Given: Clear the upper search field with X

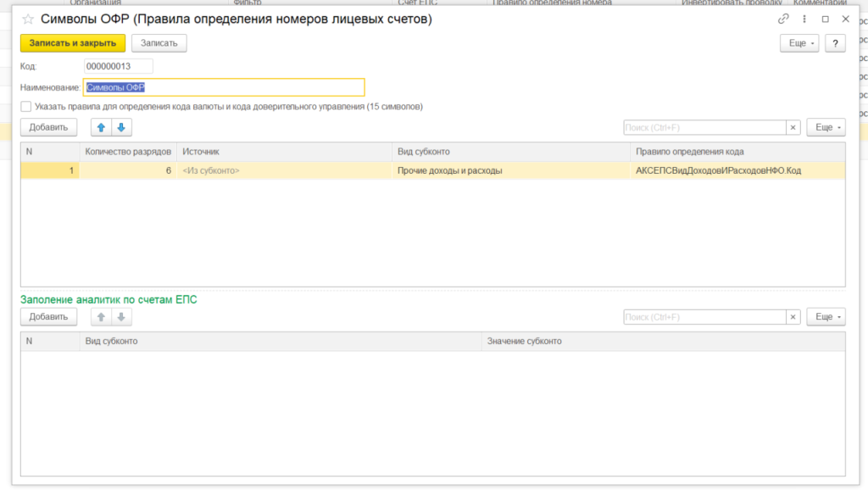Looking at the screenshot, I should [x=793, y=127].
